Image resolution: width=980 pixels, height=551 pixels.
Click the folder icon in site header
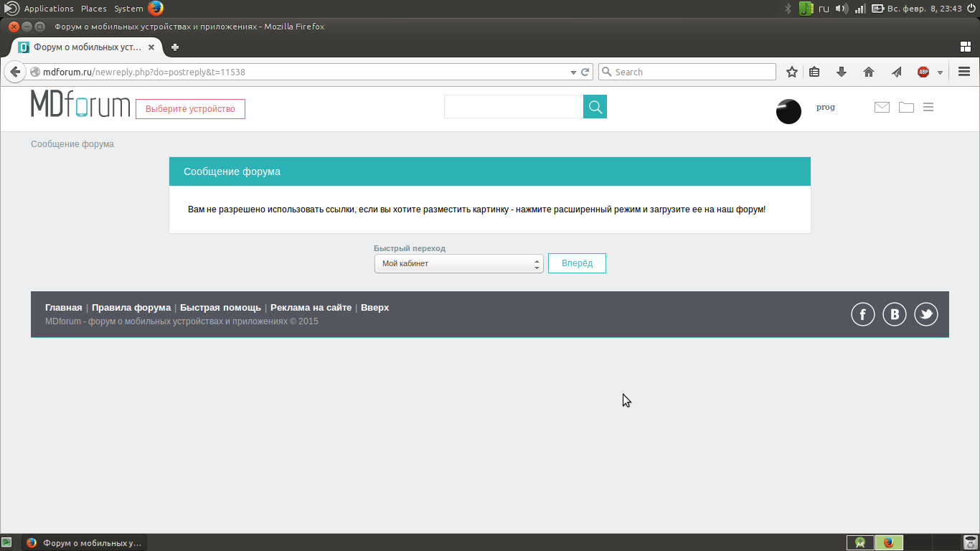pos(906,107)
